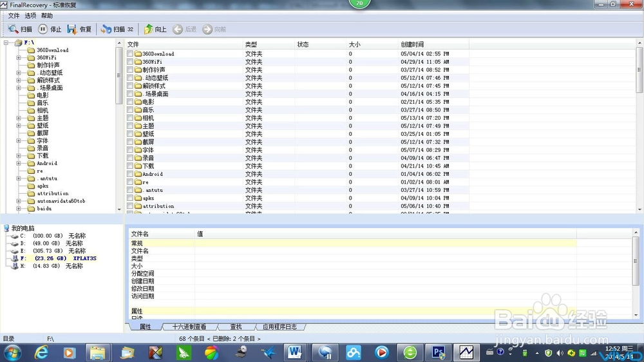Expand the 主题 tree node
644x362 pixels.
19,118
